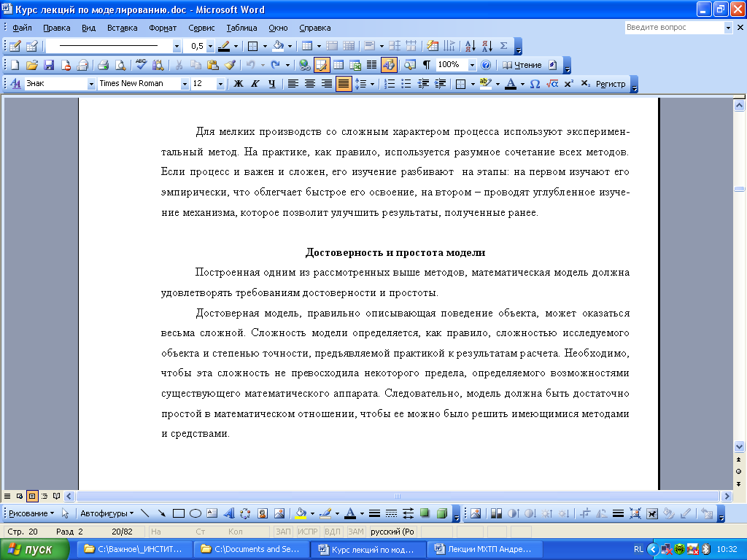Open the Times New Roman font dropdown
This screenshot has height=560, width=747.
[185, 85]
